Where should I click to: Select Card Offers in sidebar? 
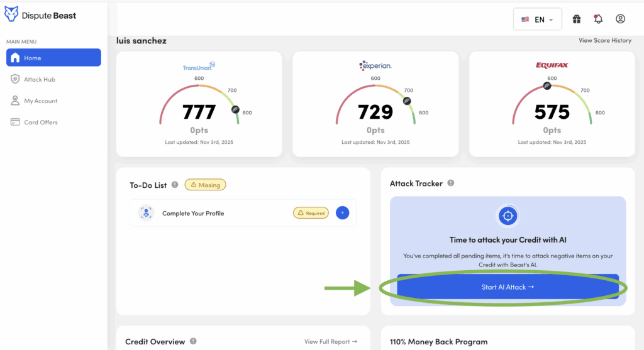pos(40,123)
